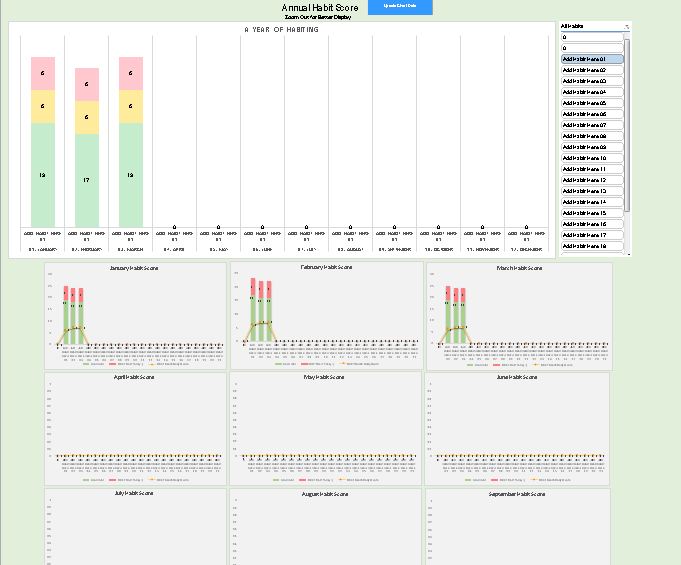This screenshot has height=565, width=681.
Task: Choose Add Habit Here 10 slicer item
Action: pyautogui.click(x=592, y=158)
